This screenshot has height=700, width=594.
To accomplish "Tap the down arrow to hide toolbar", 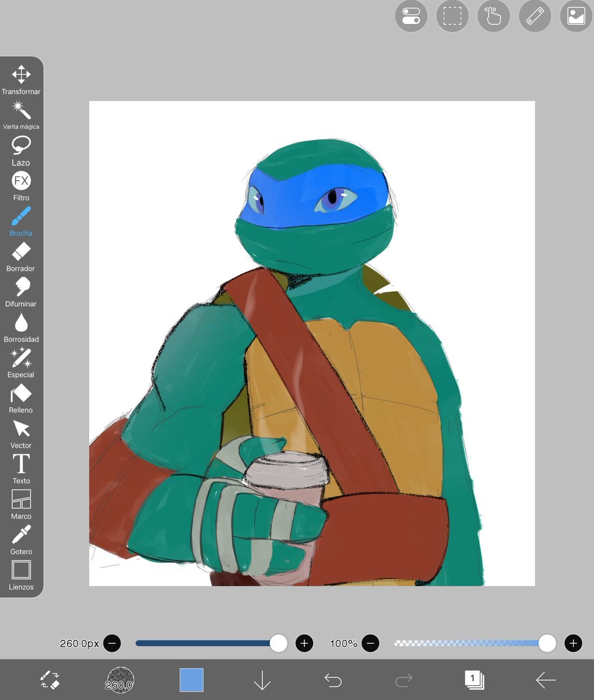I will click(262, 680).
